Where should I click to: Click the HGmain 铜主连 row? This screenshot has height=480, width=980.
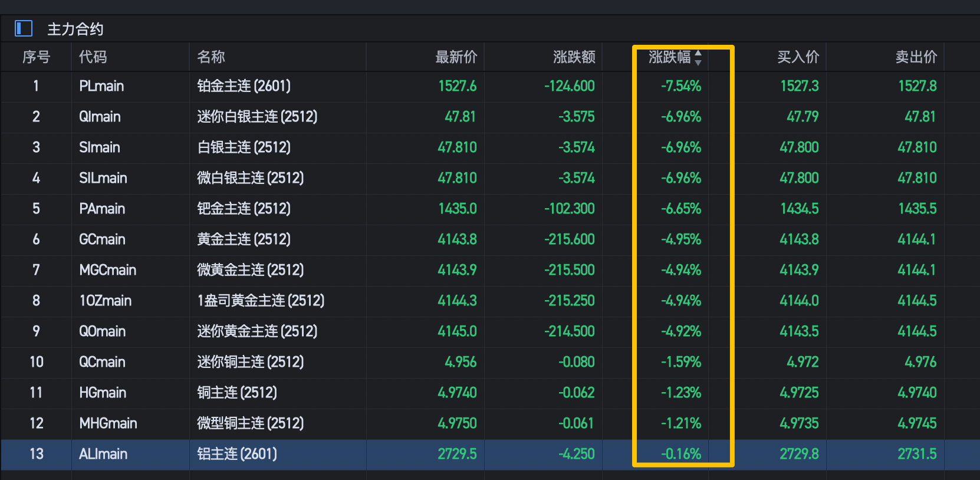pyautogui.click(x=236, y=393)
